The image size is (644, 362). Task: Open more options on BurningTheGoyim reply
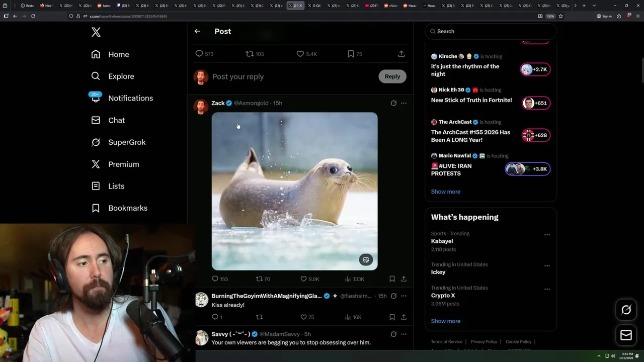pyautogui.click(x=404, y=296)
